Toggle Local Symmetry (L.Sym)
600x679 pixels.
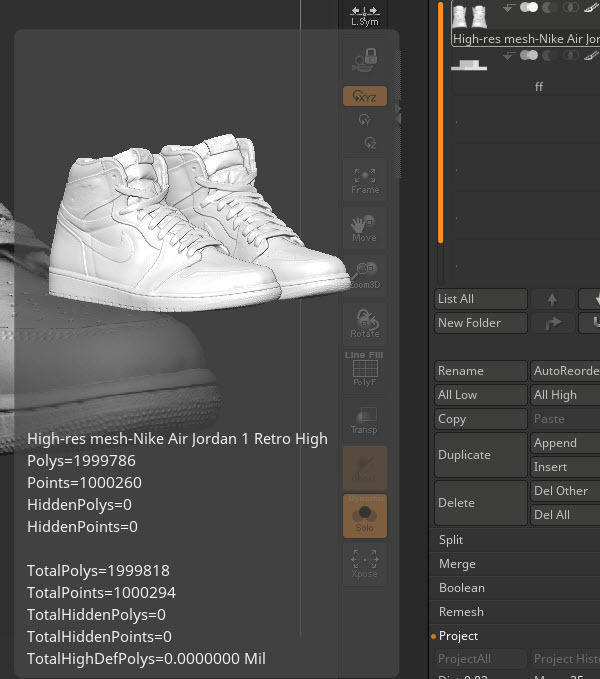pos(365,16)
